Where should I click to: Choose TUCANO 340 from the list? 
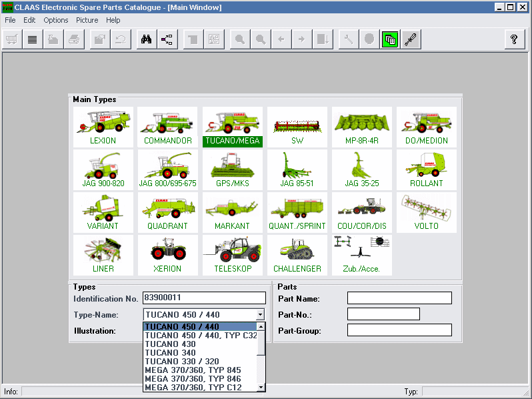[200, 353]
